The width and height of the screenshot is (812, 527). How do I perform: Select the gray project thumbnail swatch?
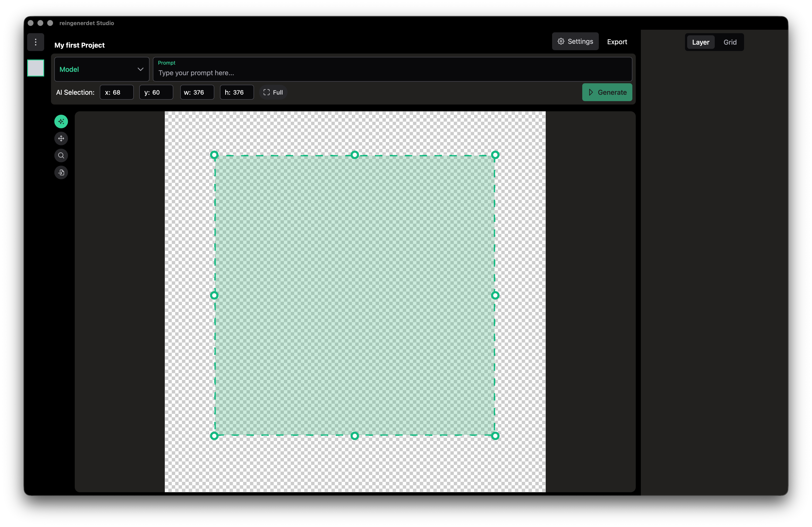click(35, 68)
